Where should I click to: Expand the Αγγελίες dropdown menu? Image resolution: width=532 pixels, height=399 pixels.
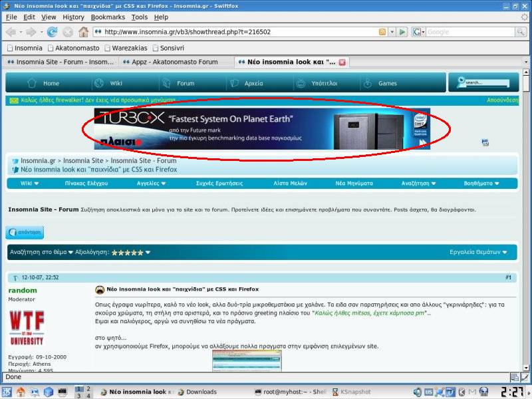164,184
